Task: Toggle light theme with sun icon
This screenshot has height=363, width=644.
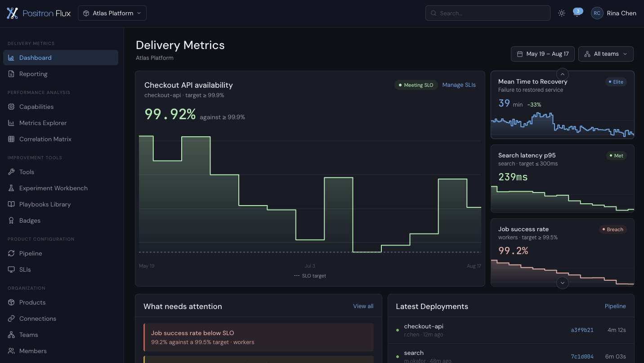Action: (x=561, y=13)
